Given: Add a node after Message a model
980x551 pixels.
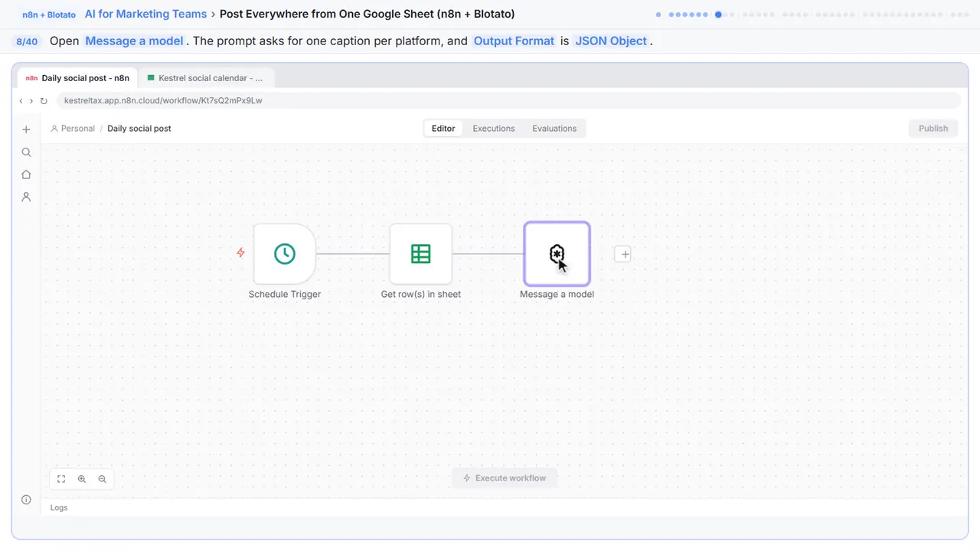Looking at the screenshot, I should point(623,254).
